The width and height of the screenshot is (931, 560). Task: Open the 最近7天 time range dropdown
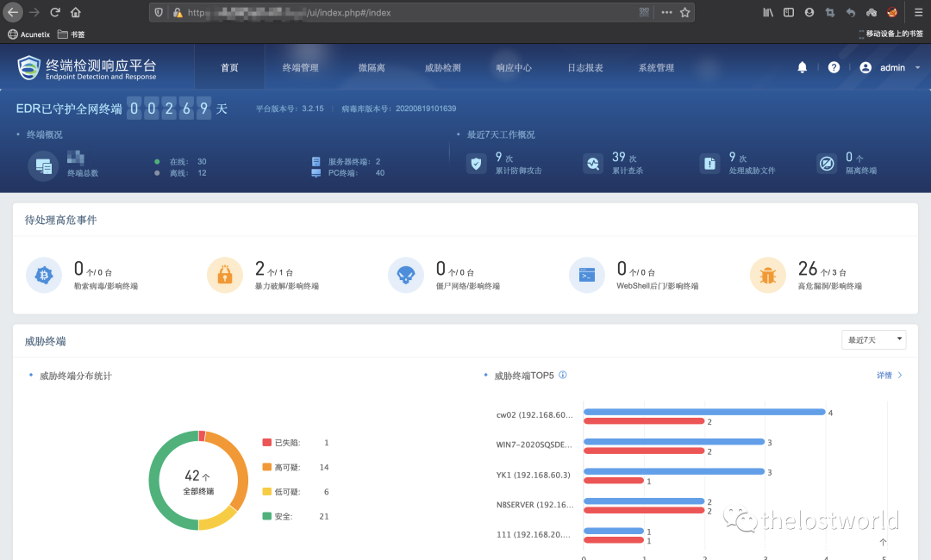[873, 340]
